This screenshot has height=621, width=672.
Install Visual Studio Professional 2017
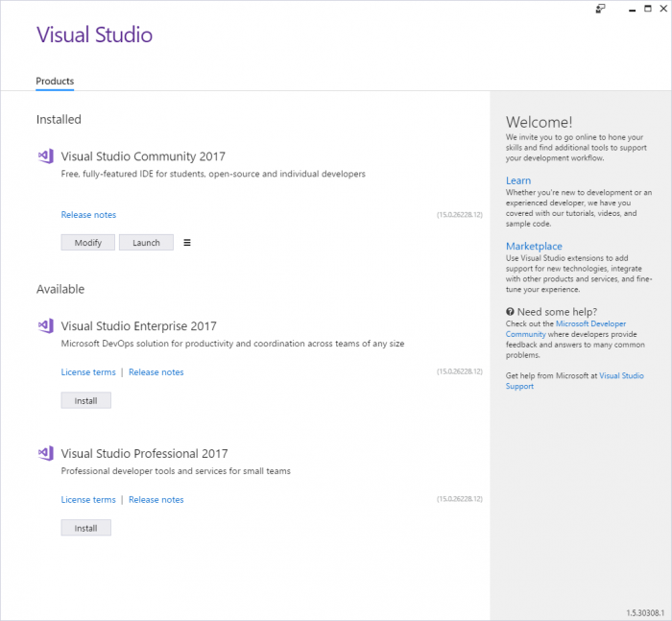click(85, 528)
